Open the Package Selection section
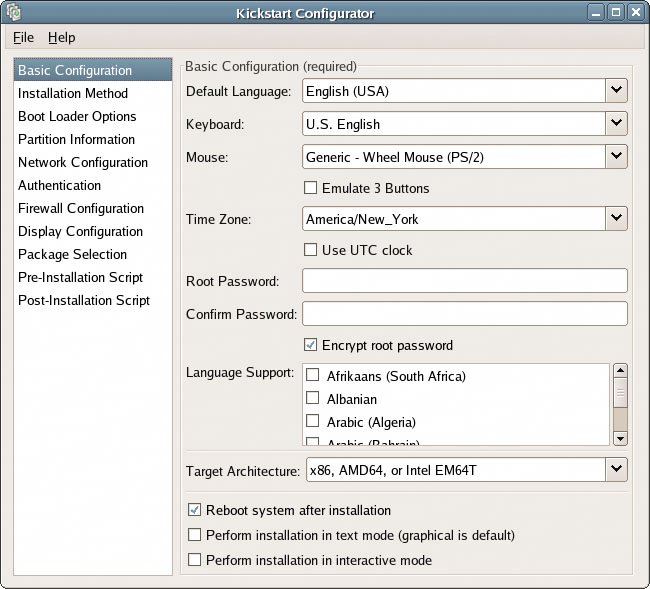Viewport: 650px width, 589px height. click(72, 254)
